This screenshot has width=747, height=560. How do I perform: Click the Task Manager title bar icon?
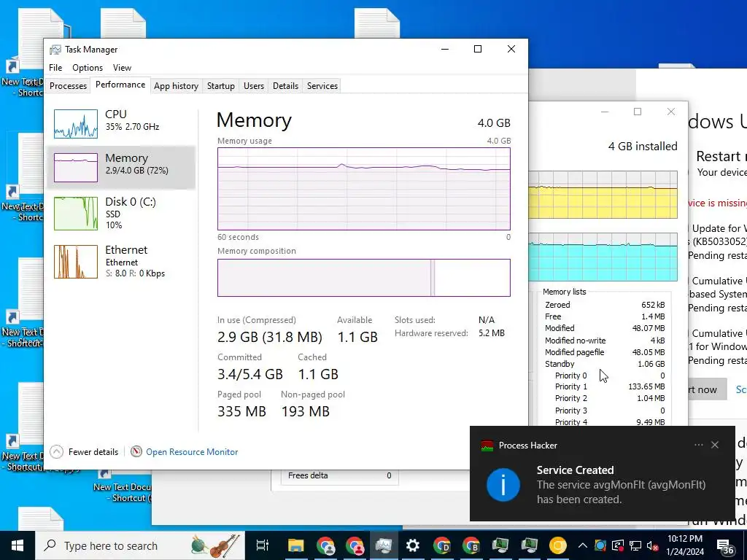pos(55,50)
